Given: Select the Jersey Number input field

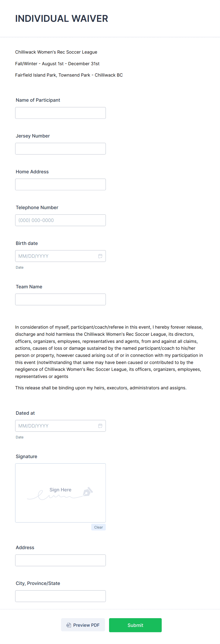Looking at the screenshot, I should pyautogui.click(x=60, y=148).
